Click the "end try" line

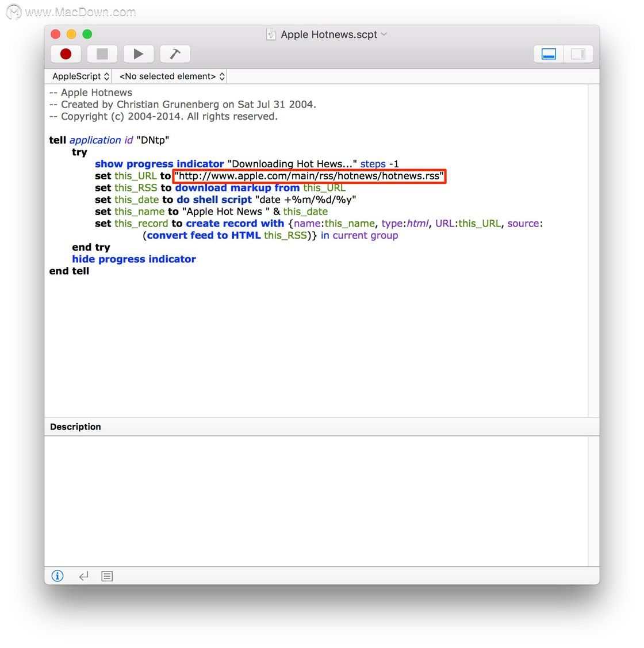[x=91, y=248]
